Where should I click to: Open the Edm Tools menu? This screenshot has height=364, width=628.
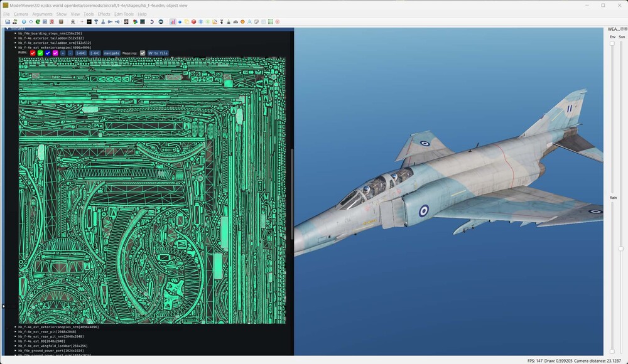[124, 14]
